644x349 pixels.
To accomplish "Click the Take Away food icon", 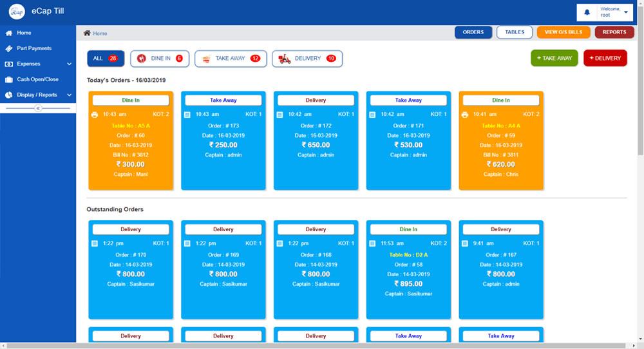I will click(206, 59).
